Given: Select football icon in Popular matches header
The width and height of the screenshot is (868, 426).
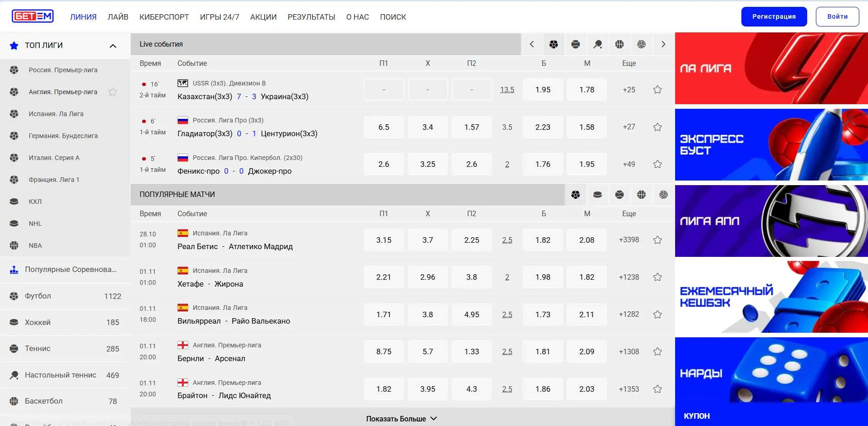Looking at the screenshot, I should click(575, 195).
